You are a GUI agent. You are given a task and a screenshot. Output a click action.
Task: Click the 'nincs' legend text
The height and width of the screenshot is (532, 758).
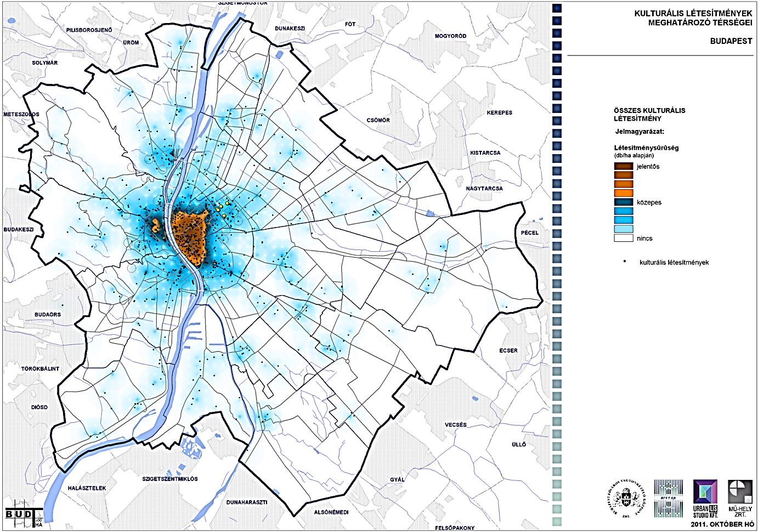[645, 239]
